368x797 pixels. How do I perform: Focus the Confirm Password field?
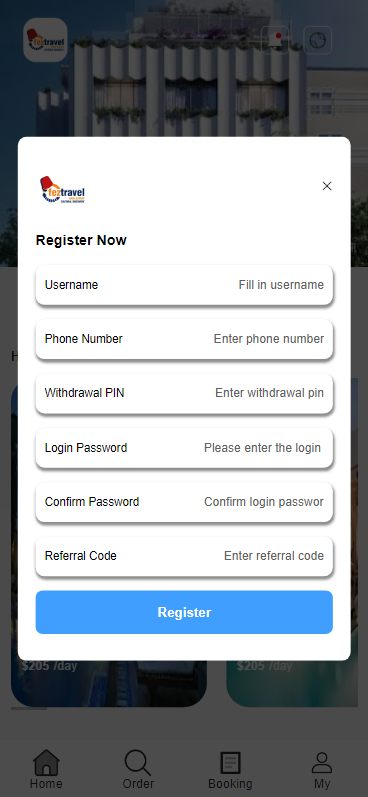pos(184,502)
